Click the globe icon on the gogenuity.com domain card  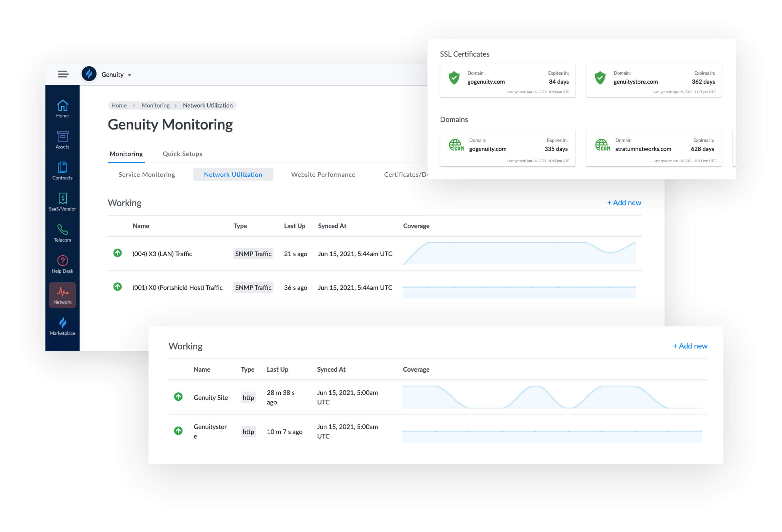point(456,145)
